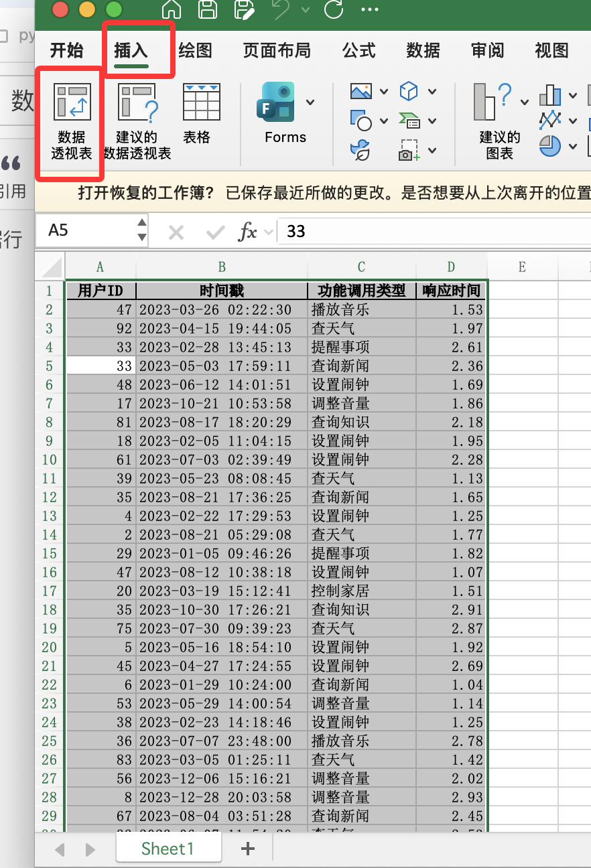The width and height of the screenshot is (591, 868).
Task: Click the previous sheet navigation arrow
Action: pos(60,850)
